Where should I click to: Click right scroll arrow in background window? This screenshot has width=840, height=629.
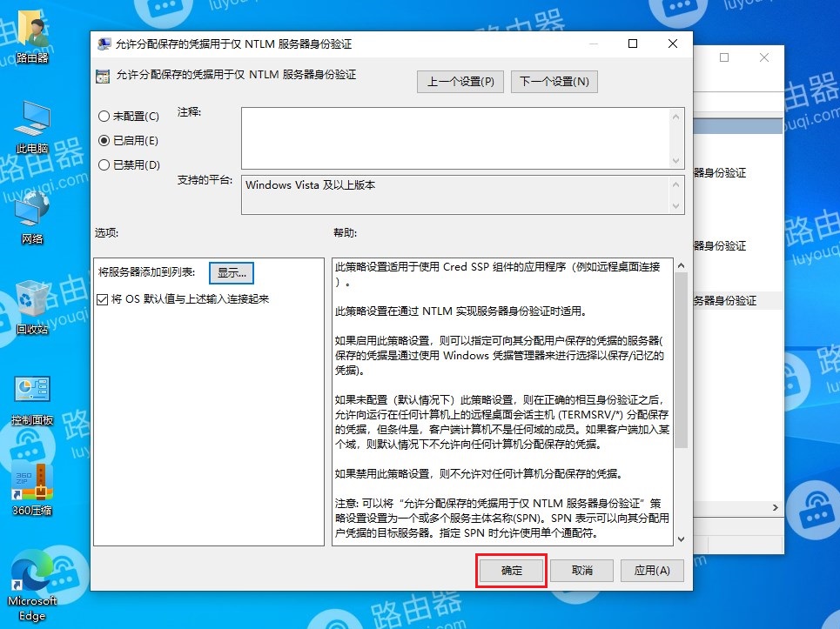point(776,507)
